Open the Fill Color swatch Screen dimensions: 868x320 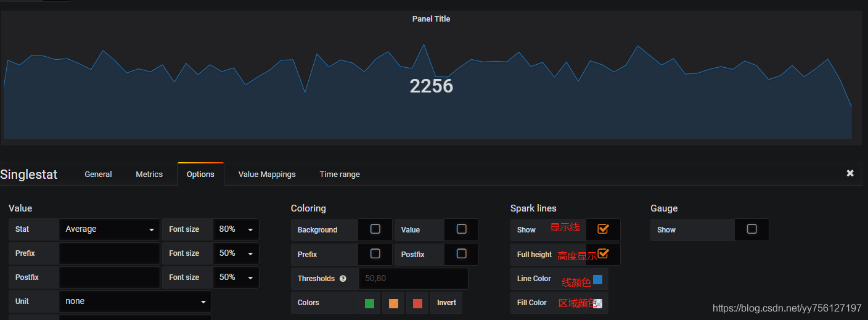click(597, 303)
